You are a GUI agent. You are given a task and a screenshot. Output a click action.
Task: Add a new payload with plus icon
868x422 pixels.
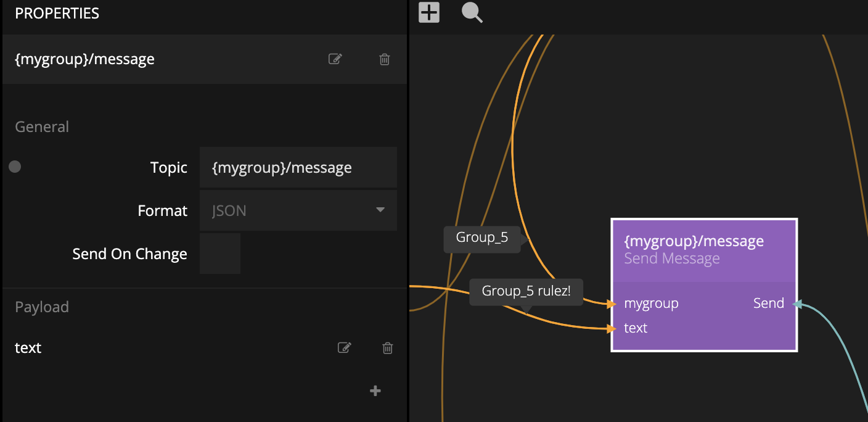pos(375,391)
